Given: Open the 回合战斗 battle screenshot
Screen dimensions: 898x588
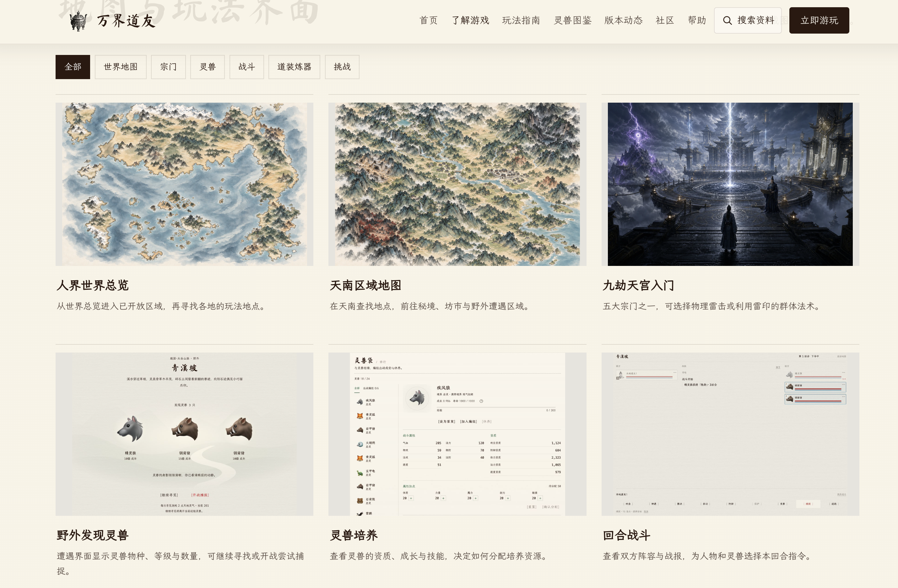Looking at the screenshot, I should click(x=730, y=434).
